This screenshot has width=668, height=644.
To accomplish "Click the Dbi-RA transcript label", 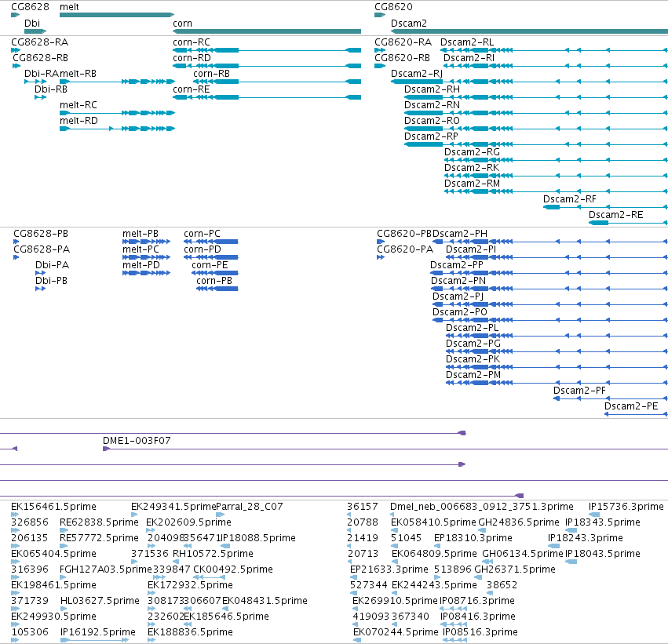I will click(x=42, y=74).
